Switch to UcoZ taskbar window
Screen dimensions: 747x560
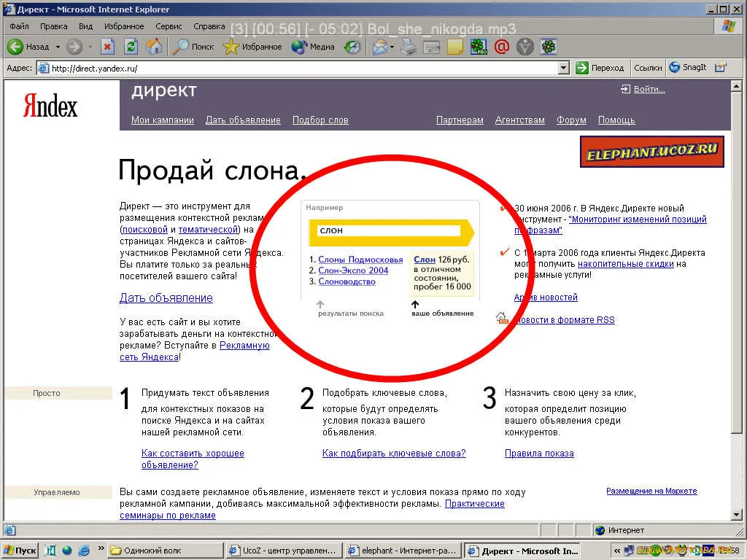(x=284, y=551)
